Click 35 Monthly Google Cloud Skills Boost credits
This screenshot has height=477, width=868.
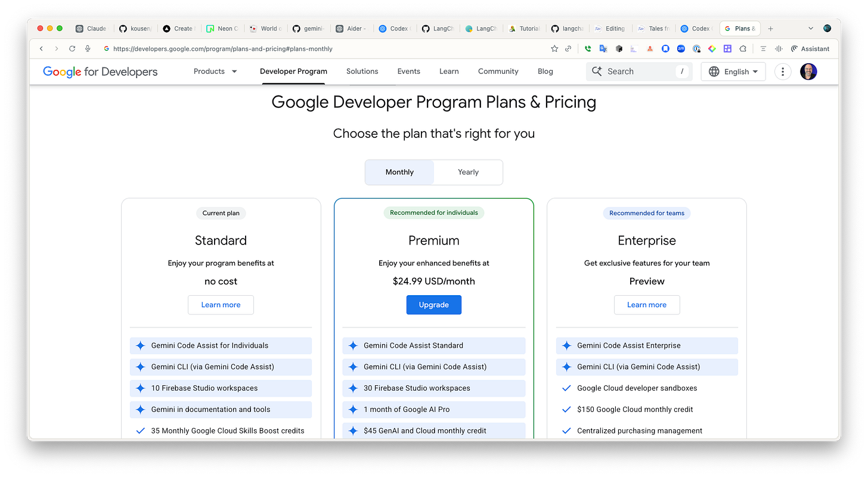tap(221, 431)
